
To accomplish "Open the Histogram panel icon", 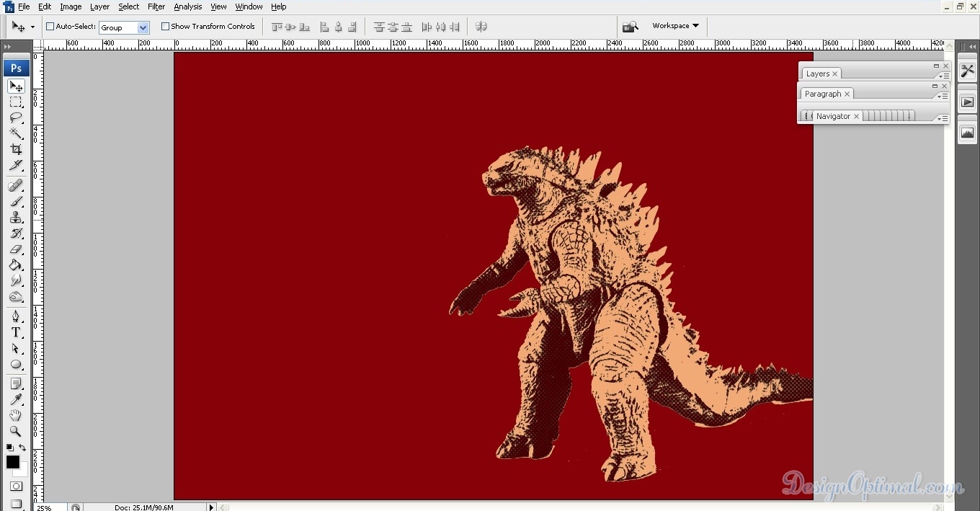I will [967, 133].
